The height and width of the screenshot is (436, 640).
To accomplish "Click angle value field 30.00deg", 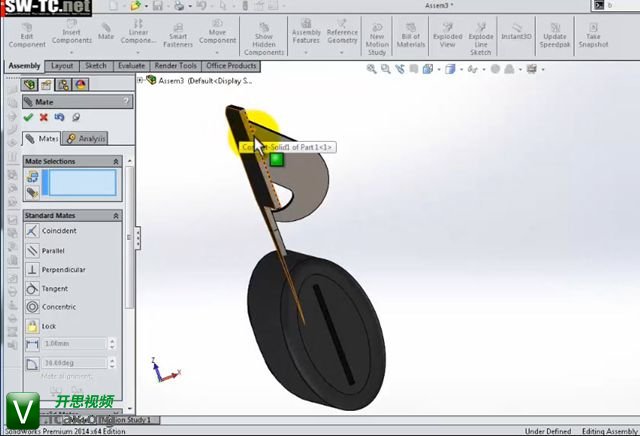I will point(74,363).
